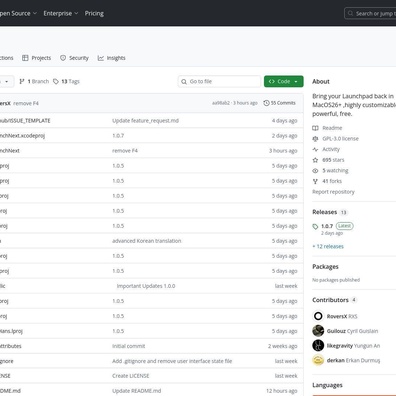This screenshot has width=396, height=396.
Task: Open the derkan profile name link
Action: click(x=336, y=360)
